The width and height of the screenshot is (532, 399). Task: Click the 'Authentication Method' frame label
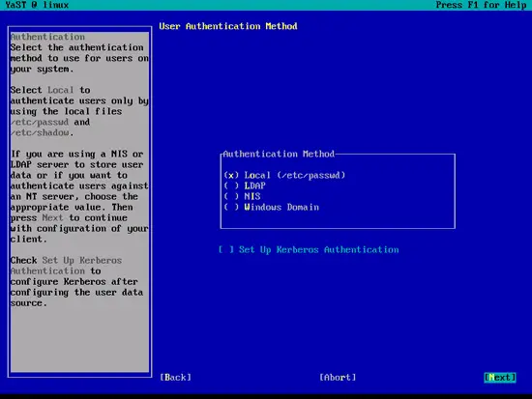tap(279, 154)
